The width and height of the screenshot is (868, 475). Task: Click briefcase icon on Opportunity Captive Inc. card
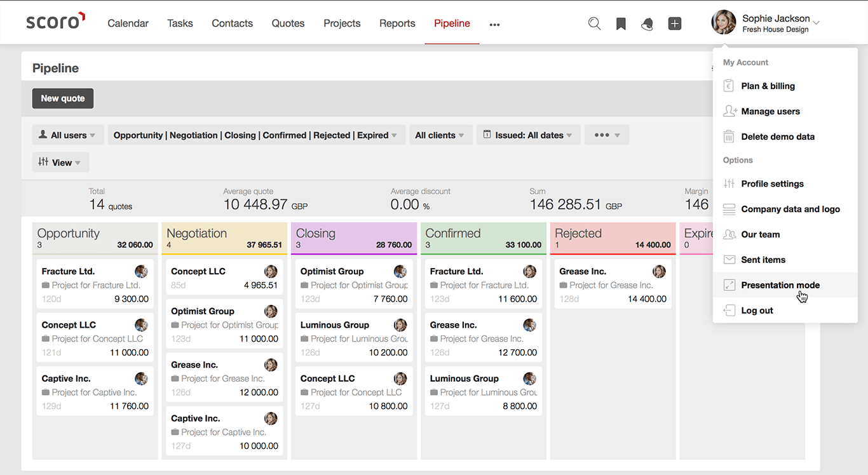[46, 392]
